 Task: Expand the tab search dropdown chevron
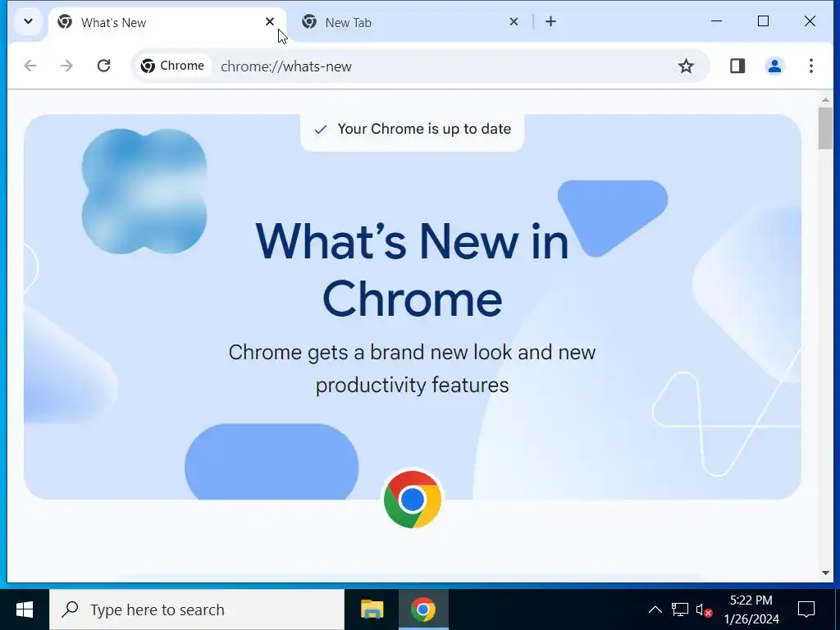pyautogui.click(x=29, y=21)
